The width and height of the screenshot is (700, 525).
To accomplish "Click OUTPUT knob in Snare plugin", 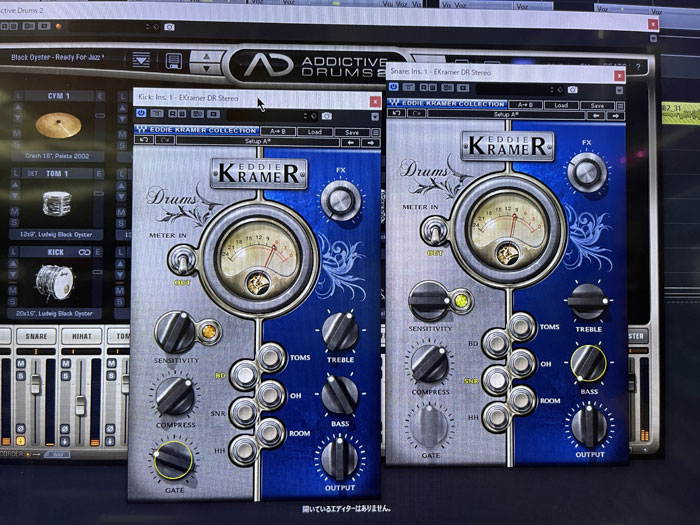I will (x=589, y=425).
